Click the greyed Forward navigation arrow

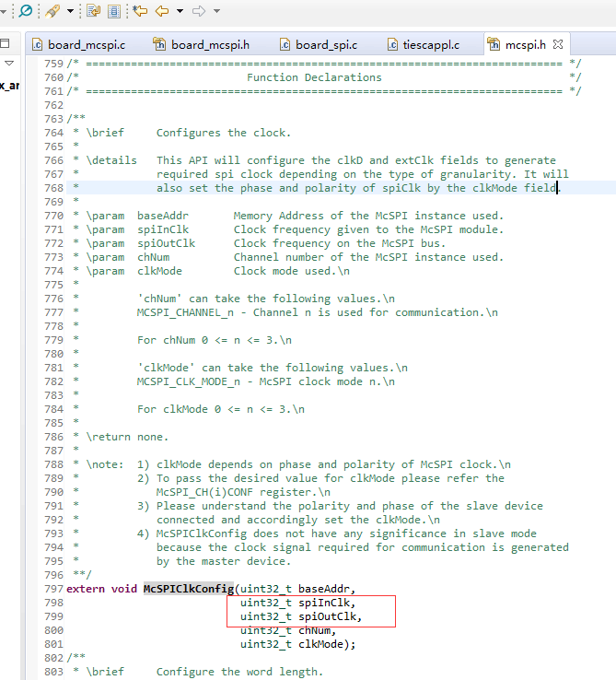[x=199, y=10]
